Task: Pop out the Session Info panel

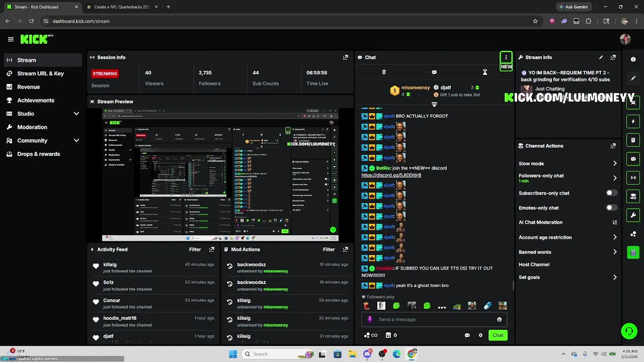Action: pos(345,57)
